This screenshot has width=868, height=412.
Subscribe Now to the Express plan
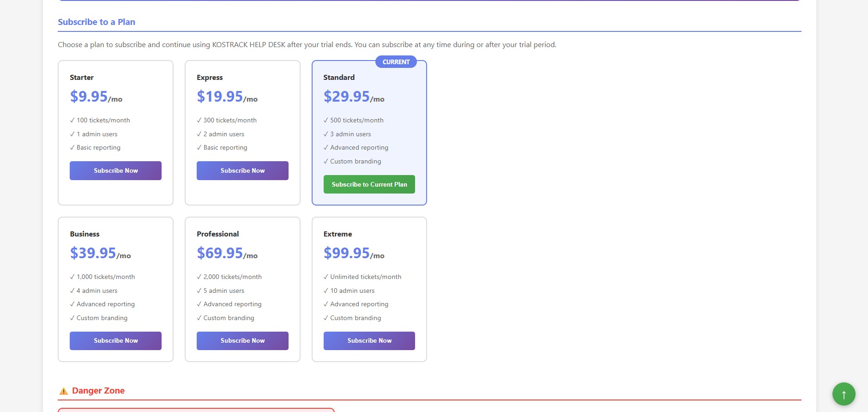242,170
